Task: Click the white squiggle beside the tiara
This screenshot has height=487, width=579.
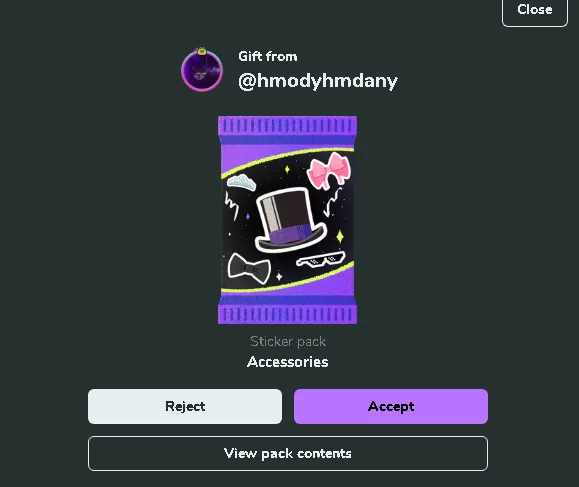Action: click(x=231, y=206)
